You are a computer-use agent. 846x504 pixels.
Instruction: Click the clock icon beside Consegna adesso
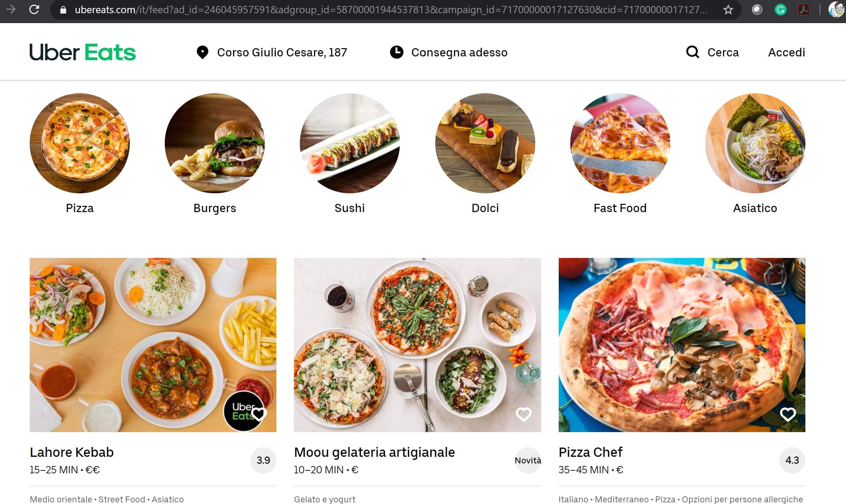point(396,52)
